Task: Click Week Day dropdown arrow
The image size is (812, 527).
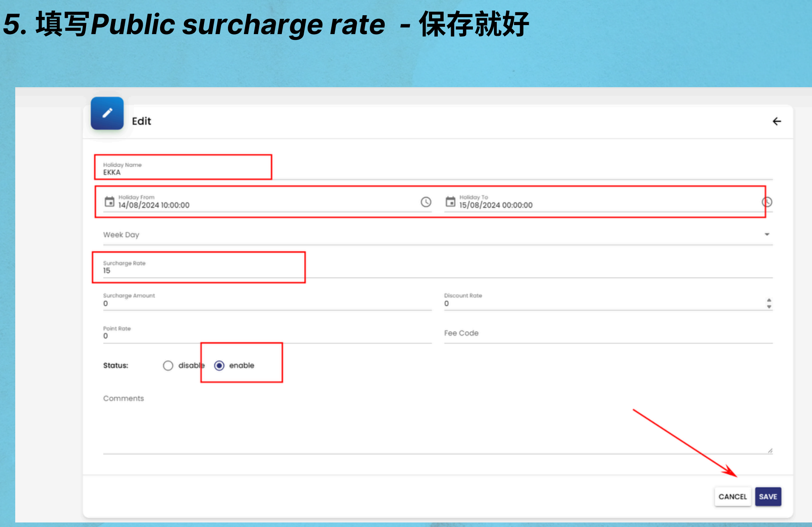Action: pos(767,234)
